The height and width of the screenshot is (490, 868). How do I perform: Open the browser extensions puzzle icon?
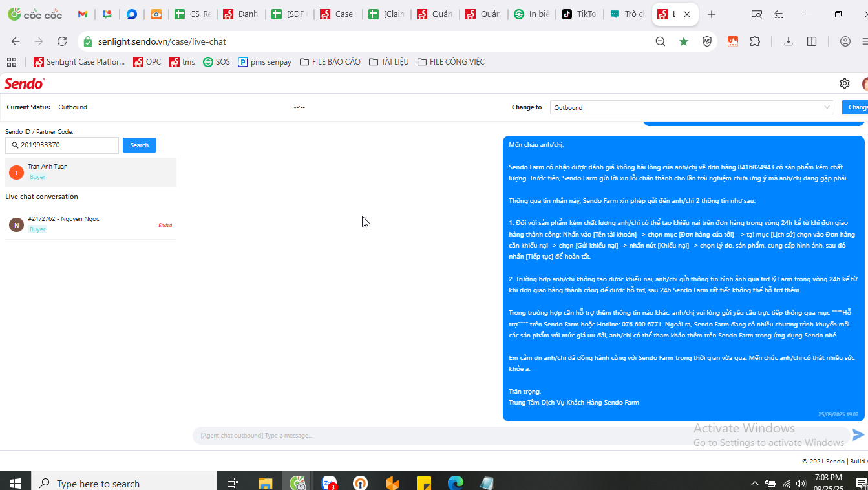coord(755,41)
